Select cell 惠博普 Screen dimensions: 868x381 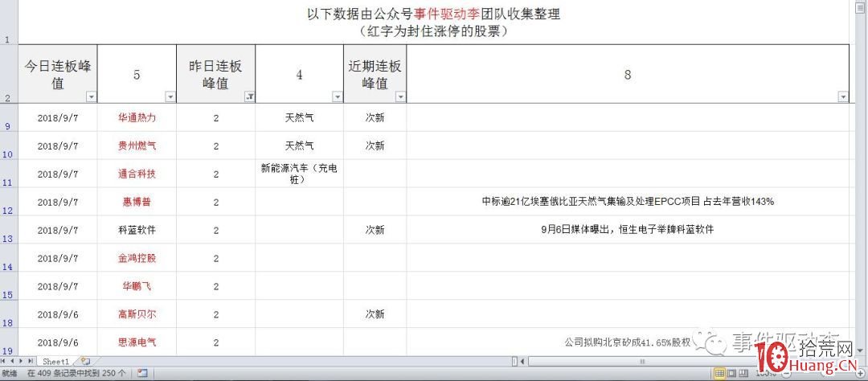click(x=137, y=202)
